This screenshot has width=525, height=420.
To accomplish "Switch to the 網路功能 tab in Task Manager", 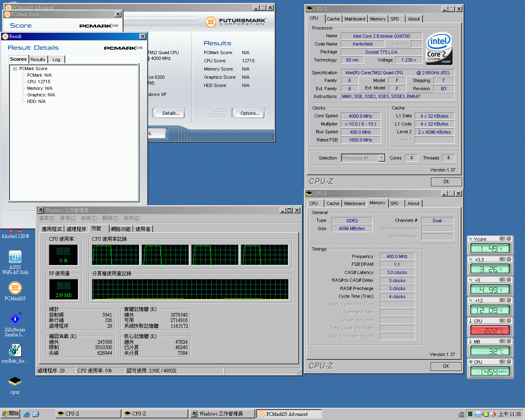I will pyautogui.click(x=121, y=229).
